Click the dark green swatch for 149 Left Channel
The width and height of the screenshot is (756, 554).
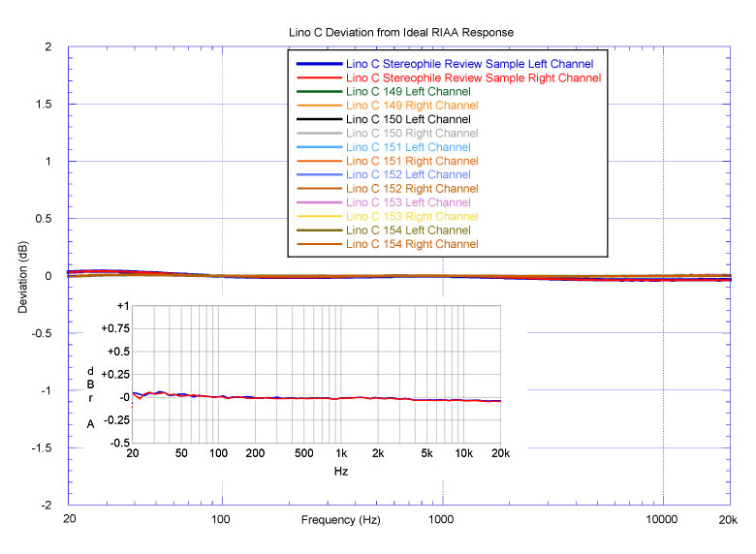click(x=319, y=92)
